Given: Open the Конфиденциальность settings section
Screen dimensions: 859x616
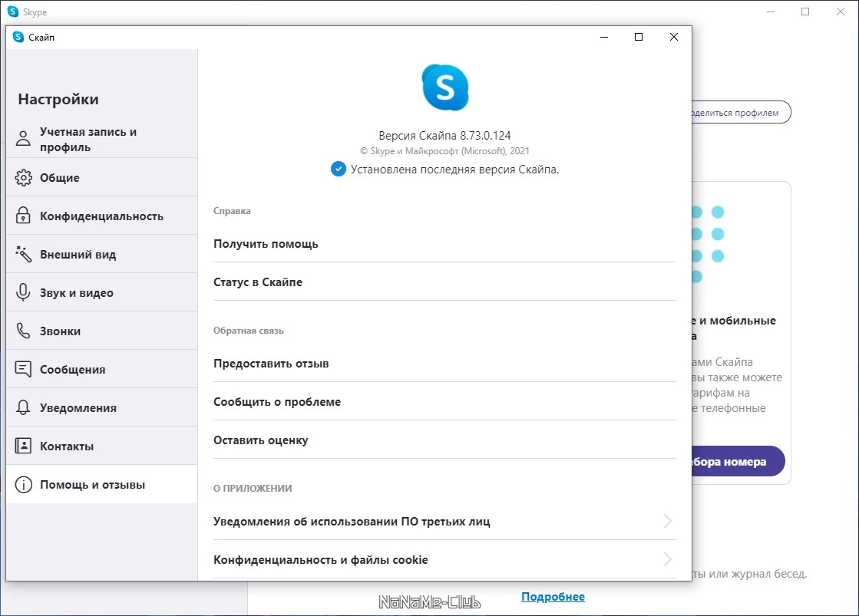Looking at the screenshot, I should (102, 216).
